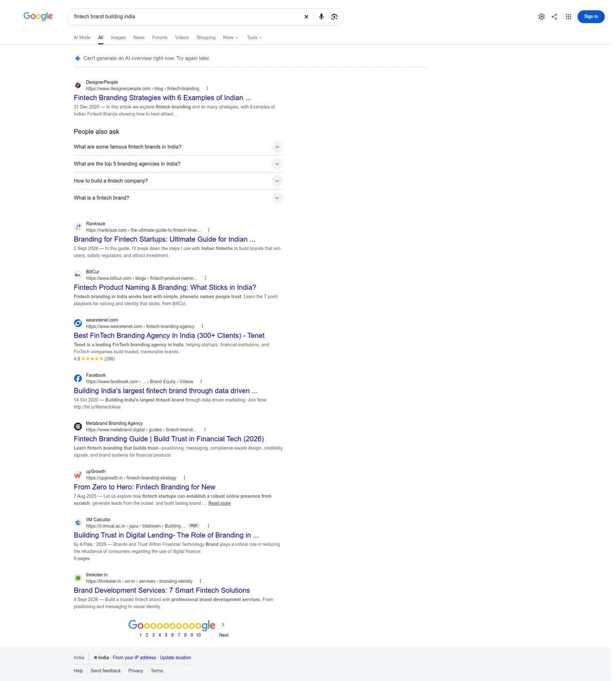616x681 pixels.
Task: Open the Tools dropdown
Action: pos(254,37)
